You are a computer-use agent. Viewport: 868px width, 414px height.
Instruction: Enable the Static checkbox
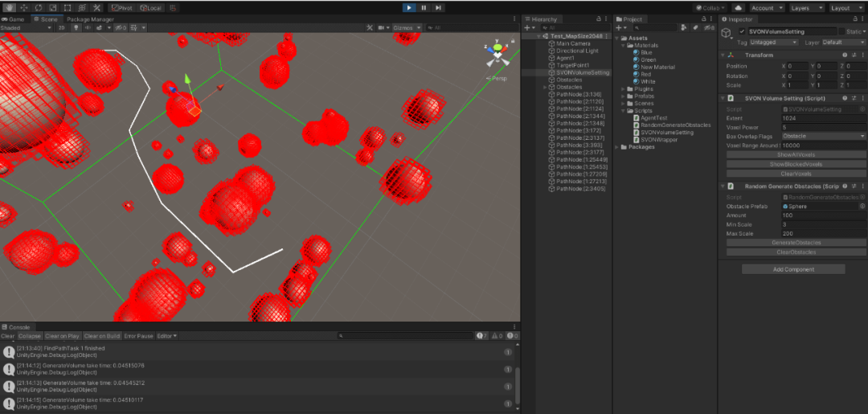[x=842, y=31]
